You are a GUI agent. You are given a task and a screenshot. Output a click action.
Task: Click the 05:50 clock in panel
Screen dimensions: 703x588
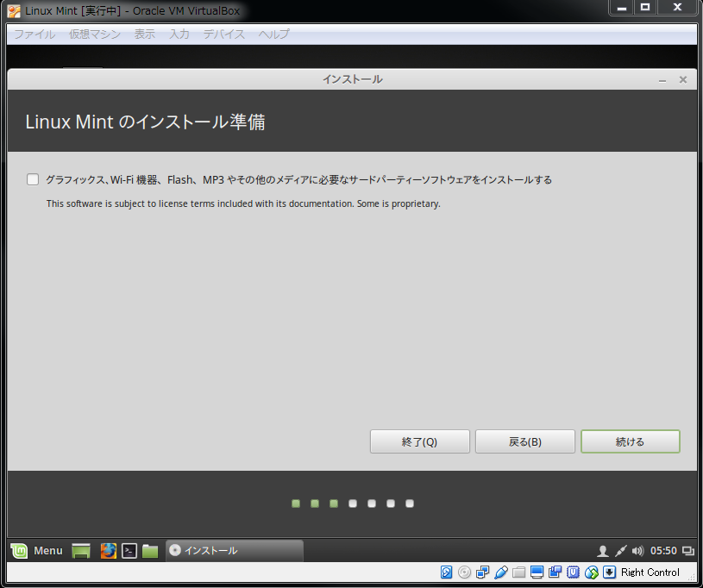[x=663, y=551]
